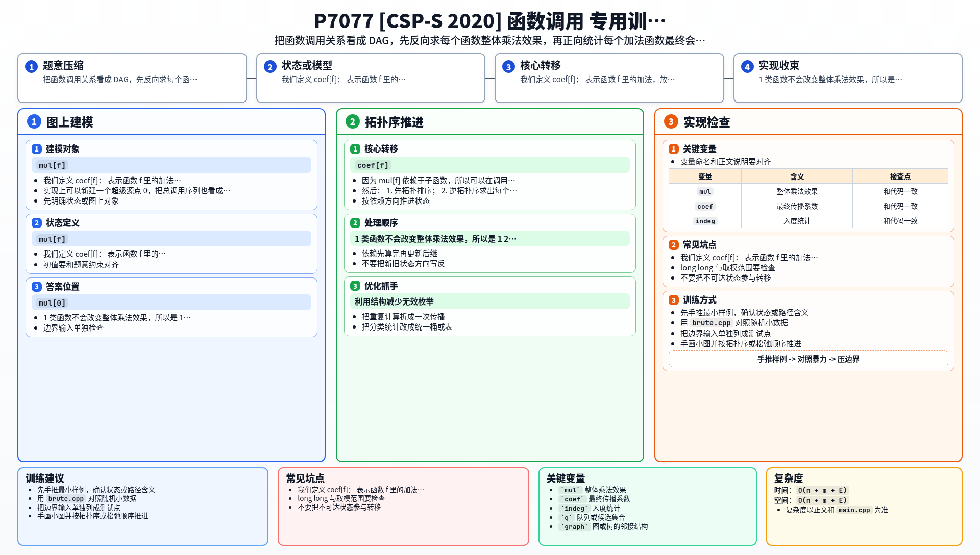Click the dashed box 手推样例 -> 对照暴力 -> 压边界
The image size is (980, 555).
808,359
